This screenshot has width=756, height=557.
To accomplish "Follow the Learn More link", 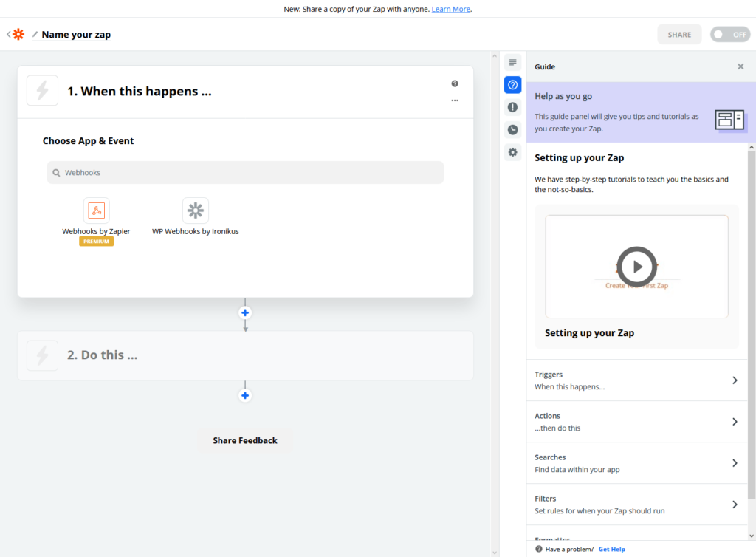I will tap(451, 9).
